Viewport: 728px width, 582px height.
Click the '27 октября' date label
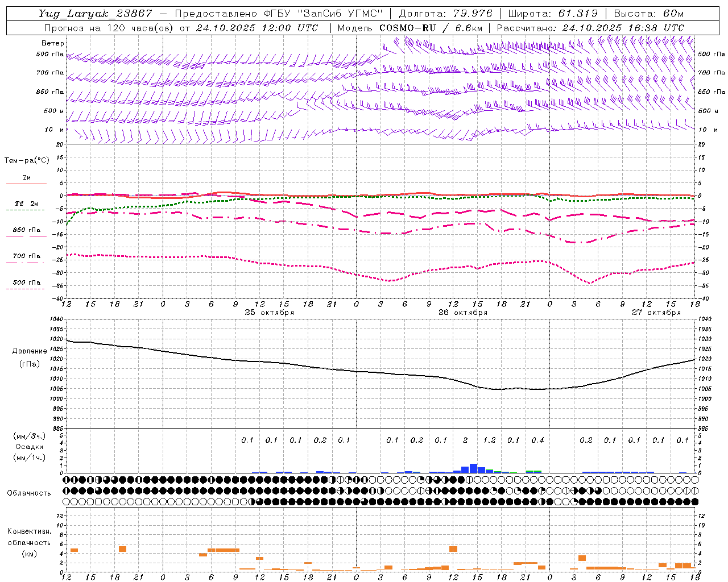tap(656, 313)
